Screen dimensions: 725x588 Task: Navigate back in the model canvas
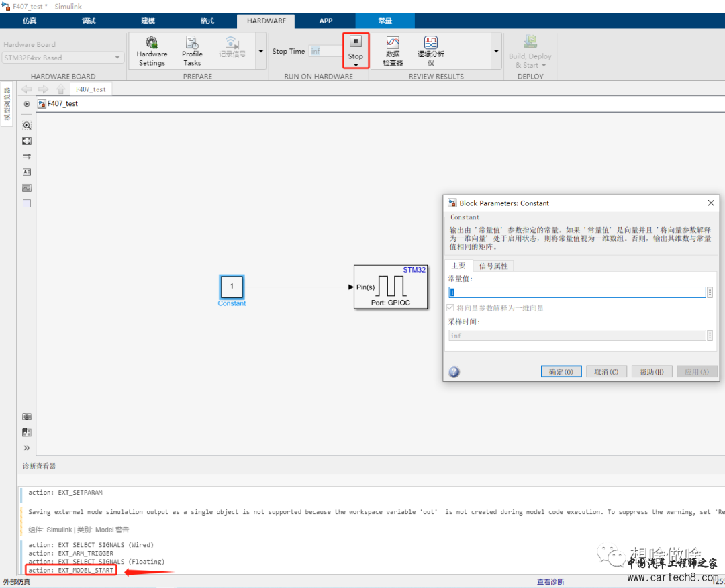pos(26,89)
